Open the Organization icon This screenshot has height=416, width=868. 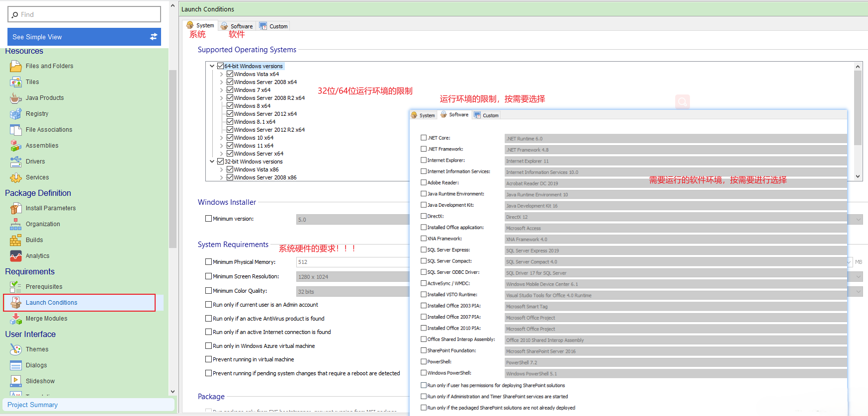[x=16, y=224]
